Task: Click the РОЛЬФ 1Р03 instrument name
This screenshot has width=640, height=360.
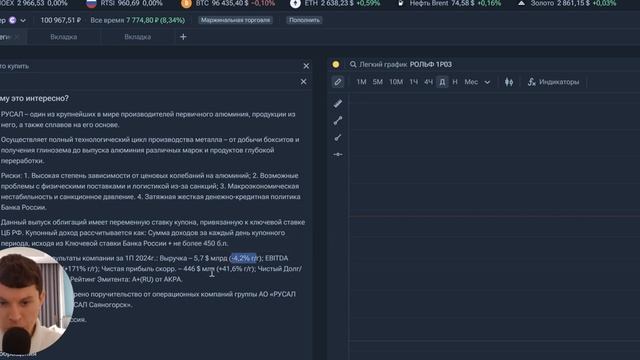Action: pos(431,64)
